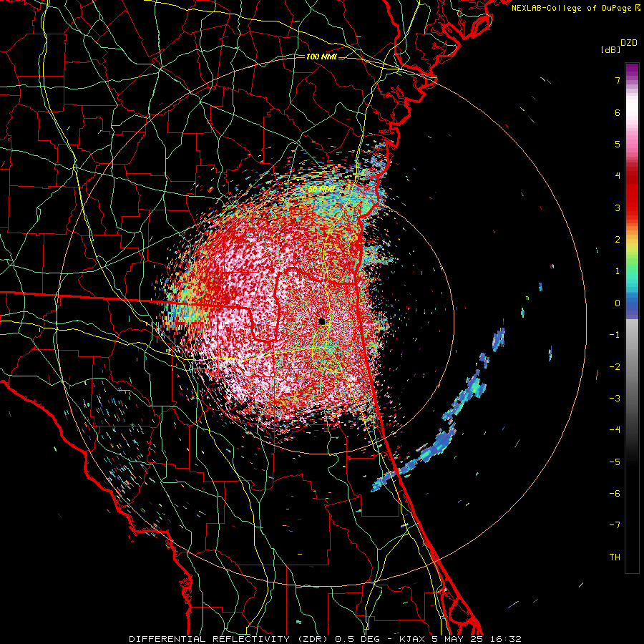The width and height of the screenshot is (644, 644).
Task: Click the [dB] units label
Action: (610, 50)
